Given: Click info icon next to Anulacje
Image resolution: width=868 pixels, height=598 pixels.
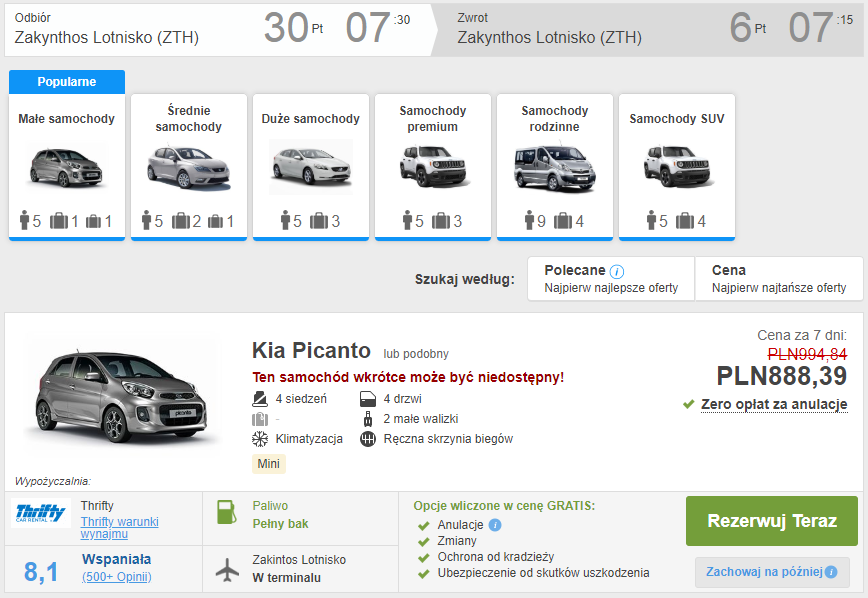Looking at the screenshot, I should tap(495, 525).
